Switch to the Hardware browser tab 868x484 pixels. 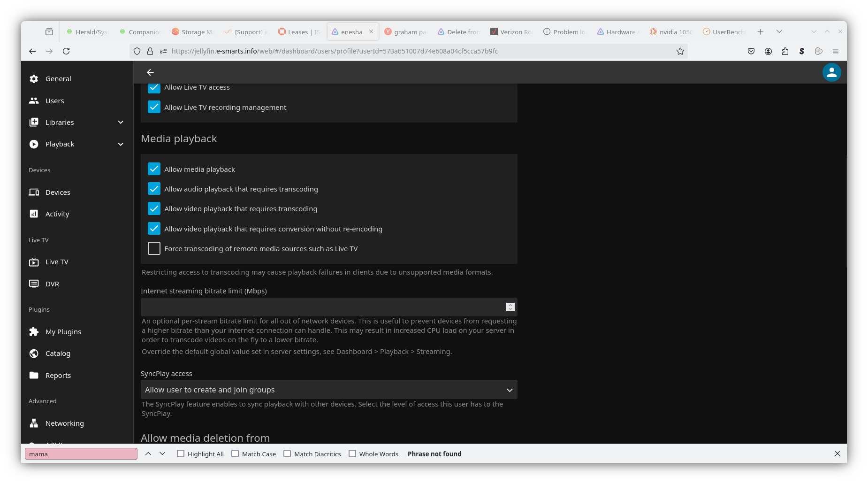pyautogui.click(x=618, y=32)
